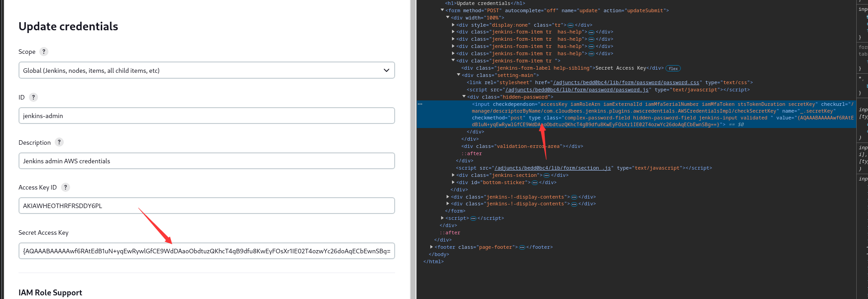868x299 pixels.
Task: Select the h1 Update credentials node
Action: tap(485, 3)
